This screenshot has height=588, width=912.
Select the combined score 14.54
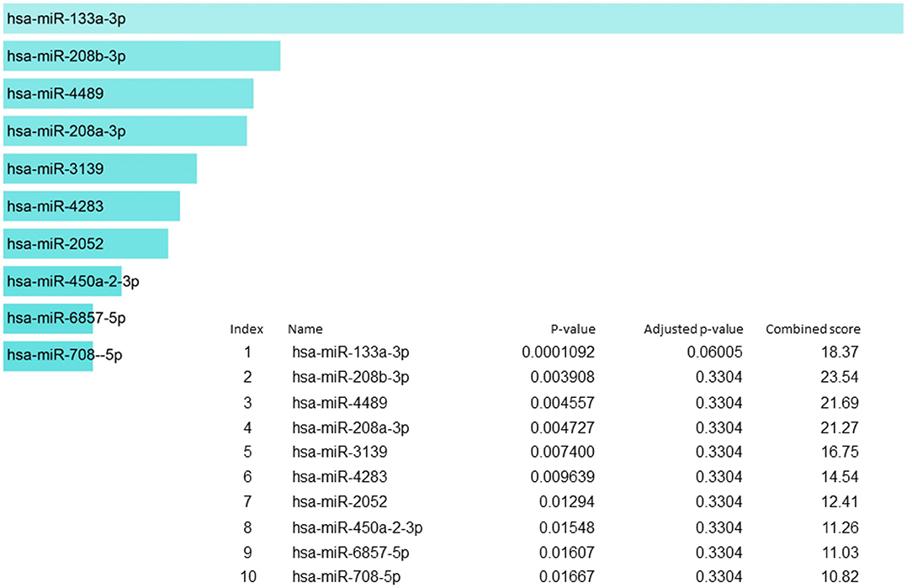[x=840, y=477]
